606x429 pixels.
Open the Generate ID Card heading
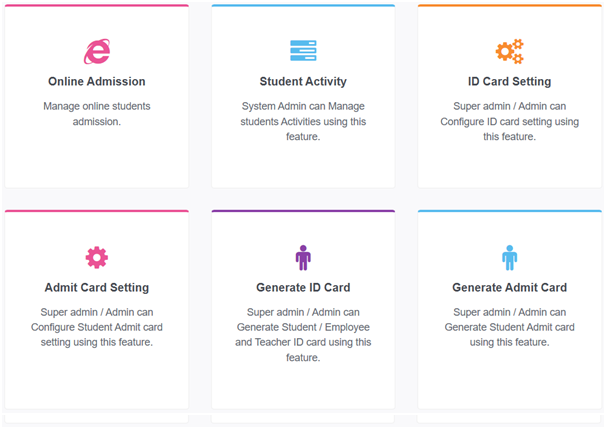pos(303,288)
